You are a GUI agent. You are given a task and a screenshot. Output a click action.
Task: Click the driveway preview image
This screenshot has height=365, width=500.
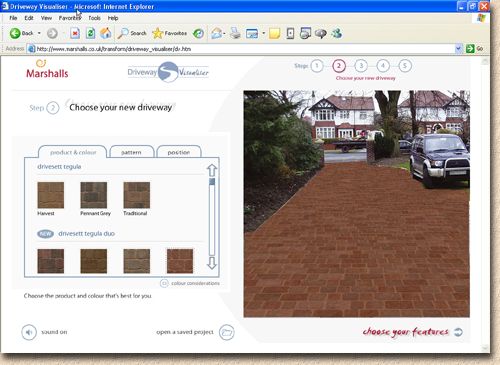click(357, 204)
